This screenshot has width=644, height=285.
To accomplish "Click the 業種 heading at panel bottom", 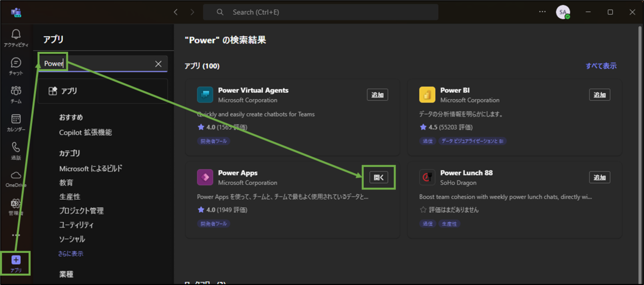I will coord(66,274).
